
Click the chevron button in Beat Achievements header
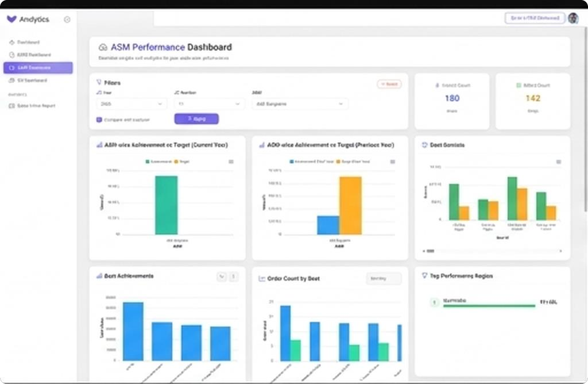coord(222,277)
